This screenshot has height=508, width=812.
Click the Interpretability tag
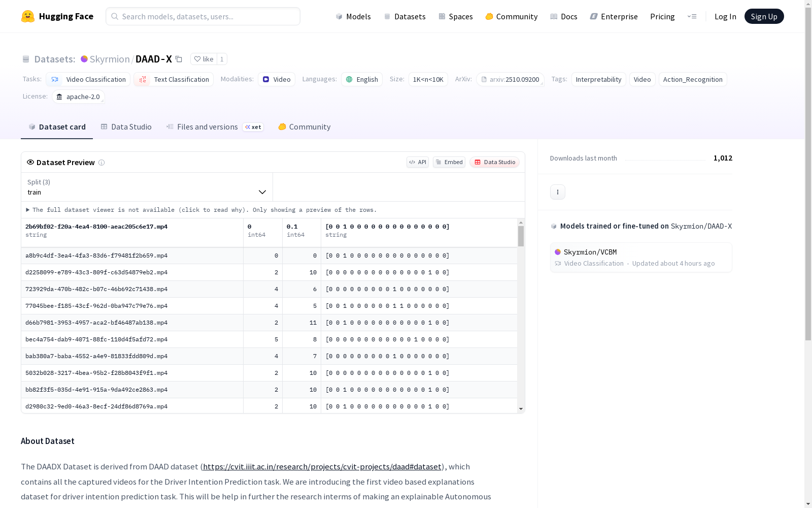coord(599,79)
